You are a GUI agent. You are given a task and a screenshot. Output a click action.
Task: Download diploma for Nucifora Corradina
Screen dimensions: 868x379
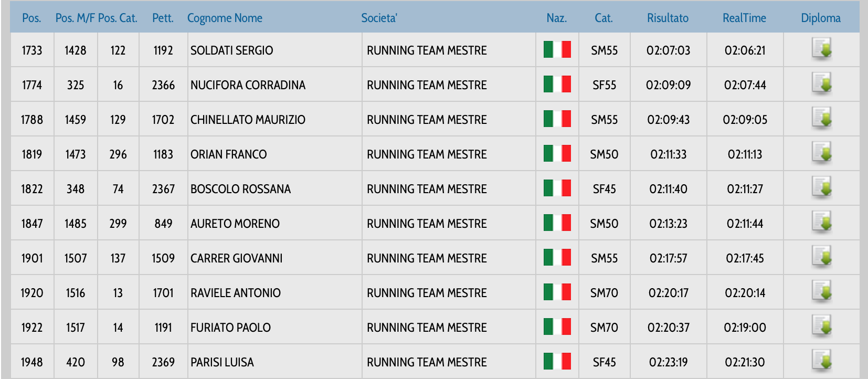821,84
